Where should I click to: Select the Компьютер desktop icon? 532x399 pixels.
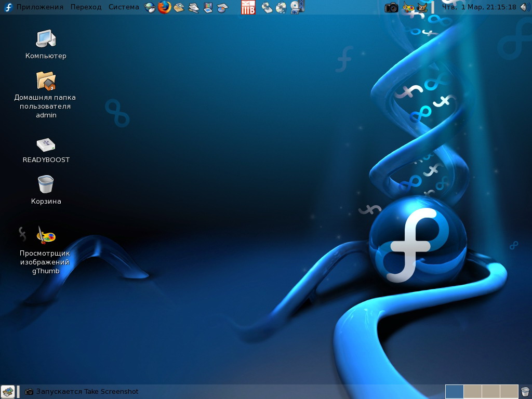coord(46,45)
